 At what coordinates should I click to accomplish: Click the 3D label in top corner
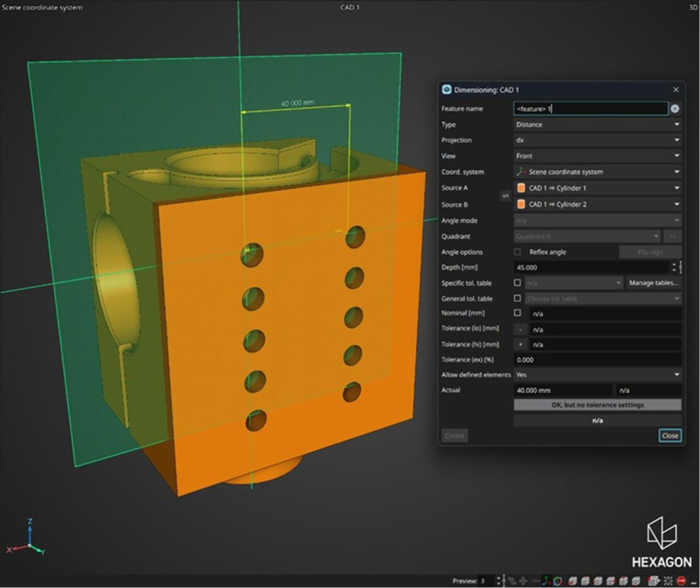coord(692,8)
